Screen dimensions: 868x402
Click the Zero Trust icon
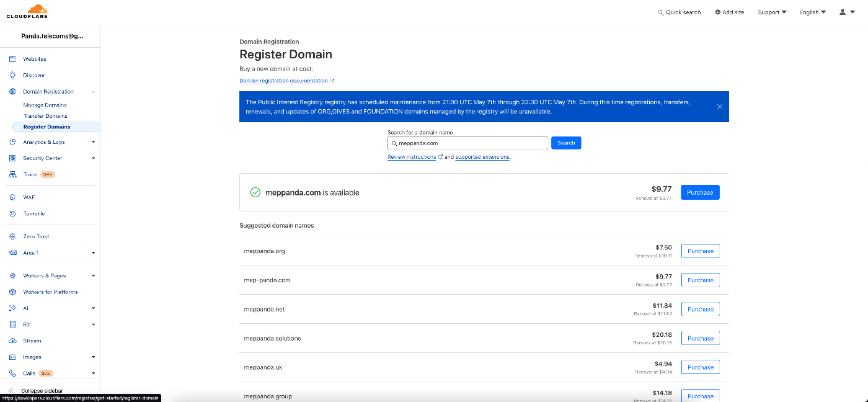[x=12, y=236]
